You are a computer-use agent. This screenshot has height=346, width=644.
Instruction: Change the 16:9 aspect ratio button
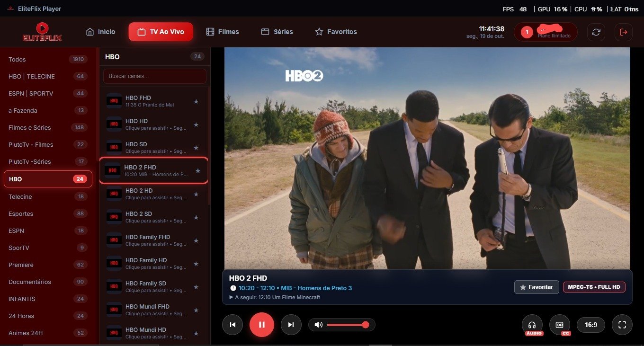coord(591,325)
